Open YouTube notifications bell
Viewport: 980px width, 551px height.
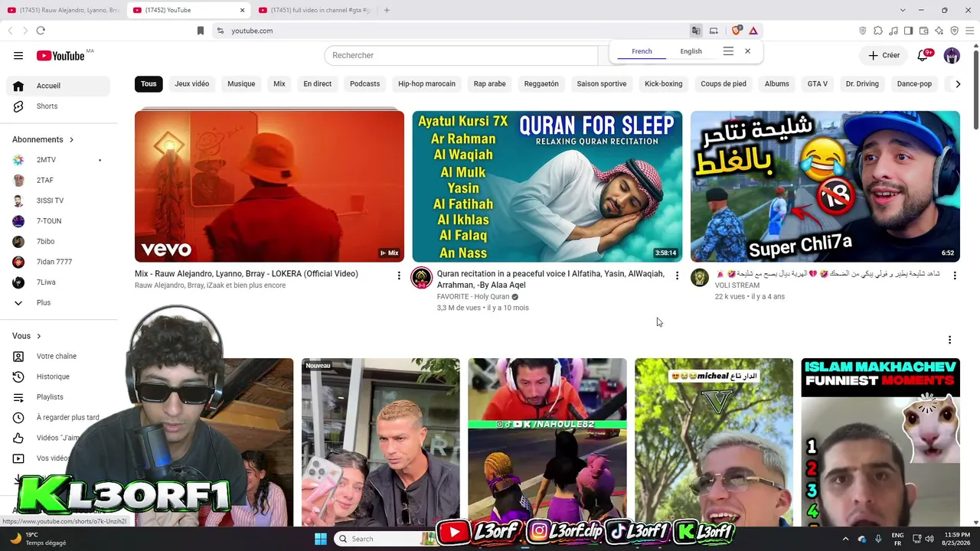[x=924, y=55]
